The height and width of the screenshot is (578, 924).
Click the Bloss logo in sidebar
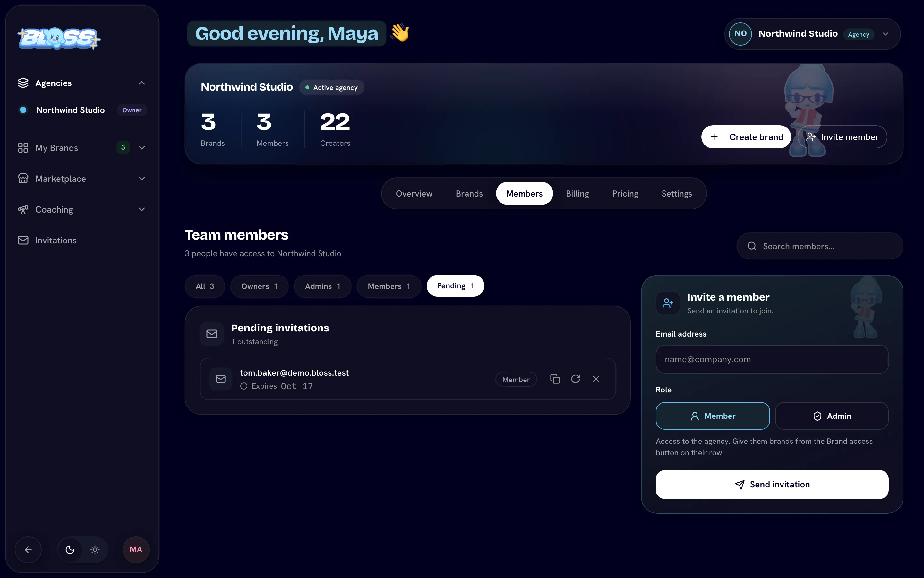coord(59,39)
